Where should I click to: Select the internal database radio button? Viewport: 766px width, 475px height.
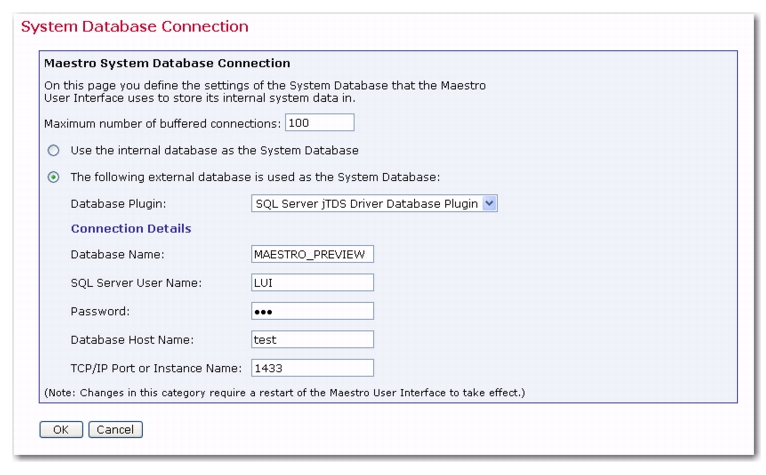(x=53, y=151)
